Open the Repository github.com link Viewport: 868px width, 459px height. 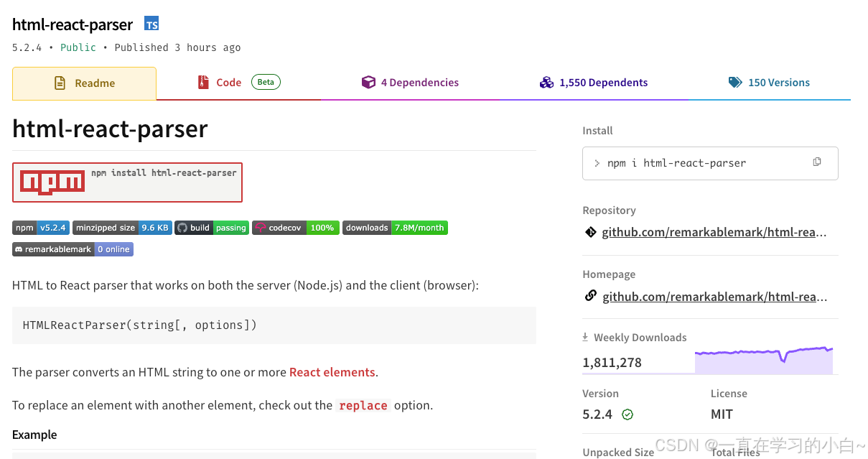[714, 233]
